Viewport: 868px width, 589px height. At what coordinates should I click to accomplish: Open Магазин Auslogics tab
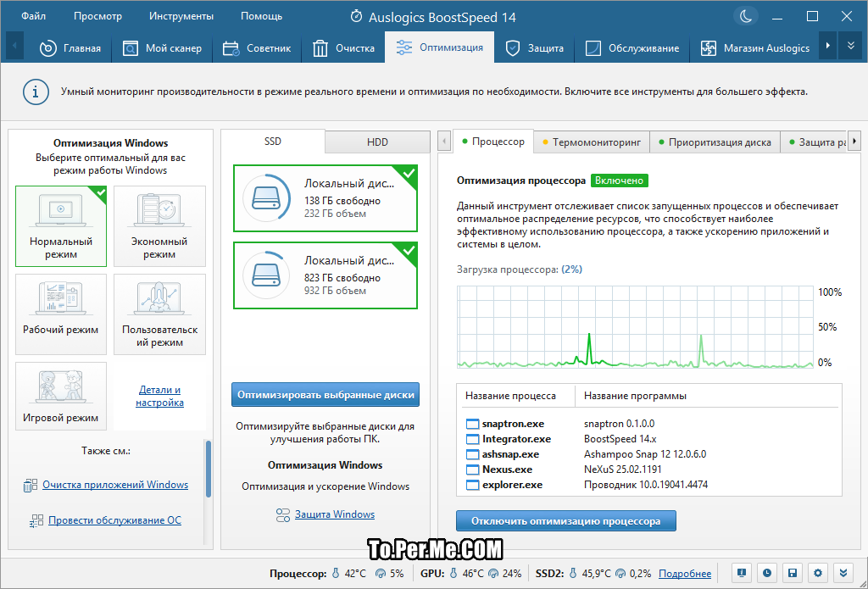(x=754, y=48)
